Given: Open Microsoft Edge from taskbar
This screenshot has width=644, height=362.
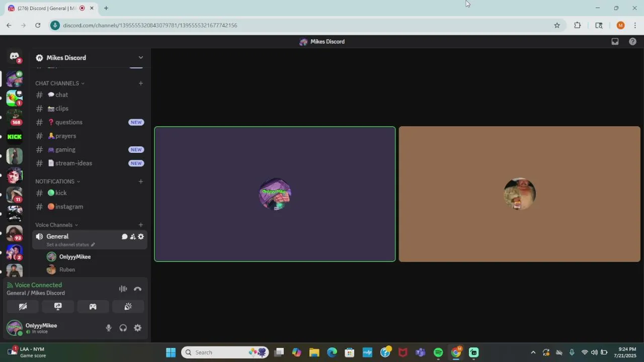Looking at the screenshot, I should pyautogui.click(x=332, y=352).
